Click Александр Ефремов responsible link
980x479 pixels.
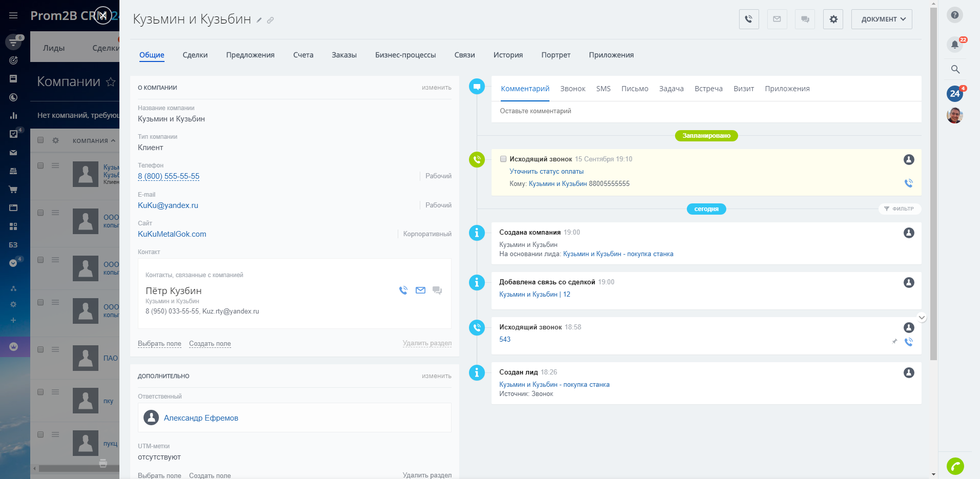point(201,418)
